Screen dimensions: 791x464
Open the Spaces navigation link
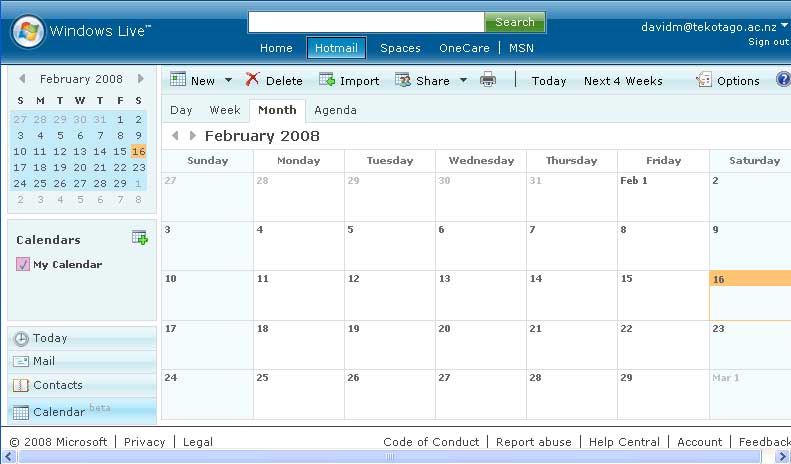click(x=400, y=48)
